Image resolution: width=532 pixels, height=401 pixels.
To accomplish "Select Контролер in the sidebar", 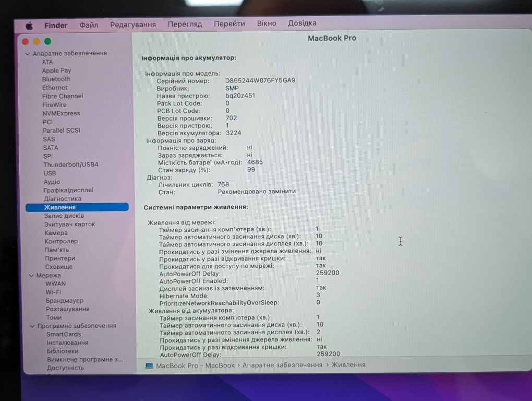I will (61, 241).
